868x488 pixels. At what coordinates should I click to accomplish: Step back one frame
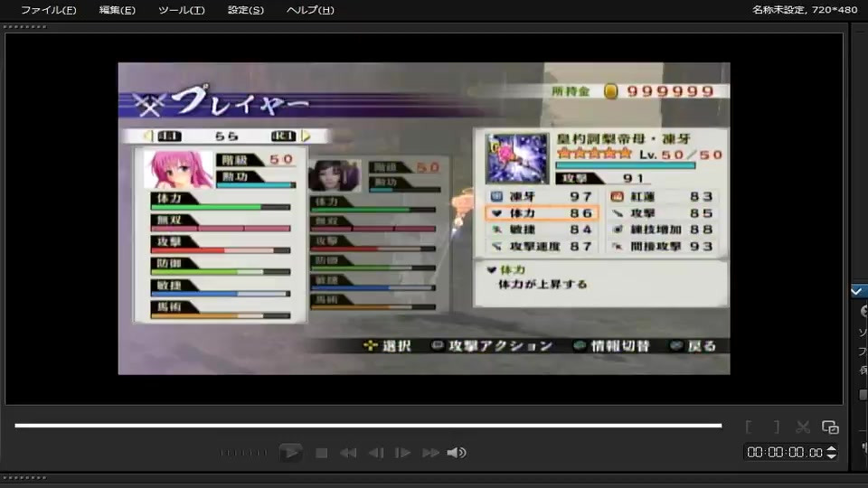coord(376,453)
